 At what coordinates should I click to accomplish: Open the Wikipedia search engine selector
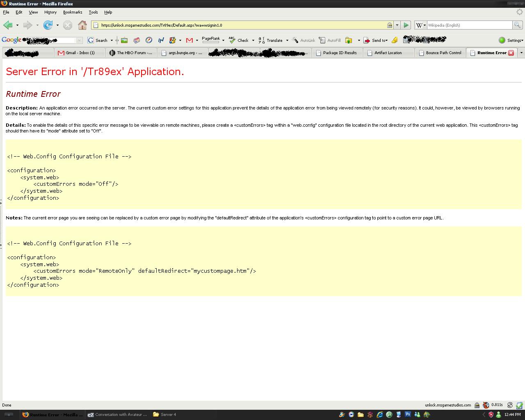click(420, 25)
